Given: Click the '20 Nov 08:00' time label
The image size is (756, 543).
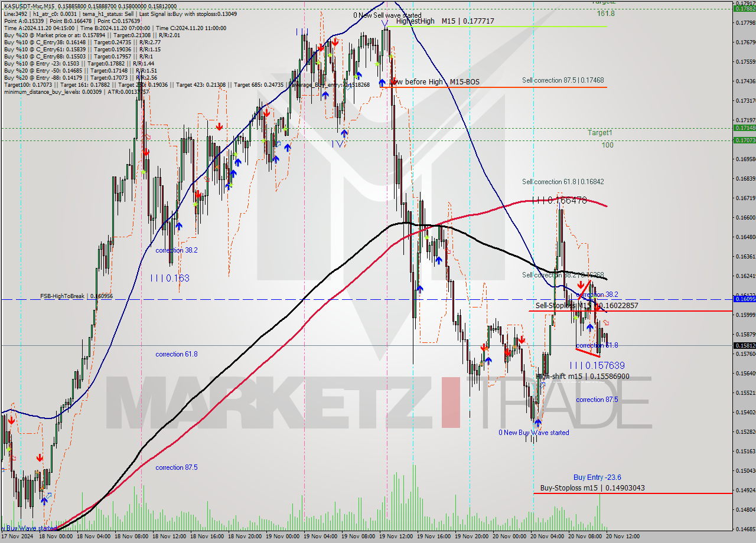Looking at the screenshot, I should pyautogui.click(x=586, y=537).
